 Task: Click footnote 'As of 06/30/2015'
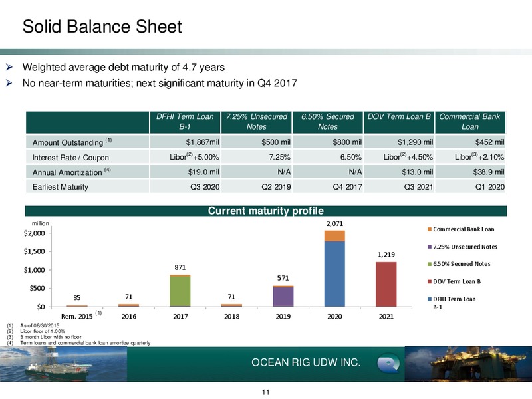[40, 325]
